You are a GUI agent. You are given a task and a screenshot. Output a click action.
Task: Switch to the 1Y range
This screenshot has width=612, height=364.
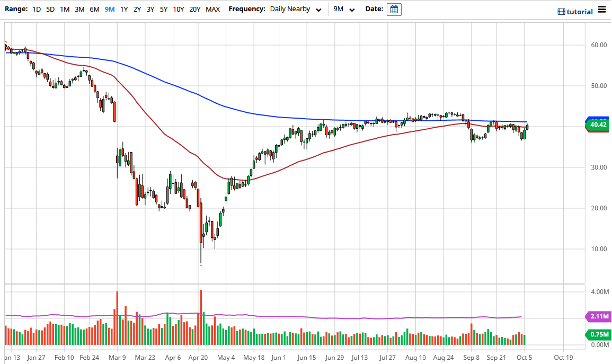coord(123,9)
